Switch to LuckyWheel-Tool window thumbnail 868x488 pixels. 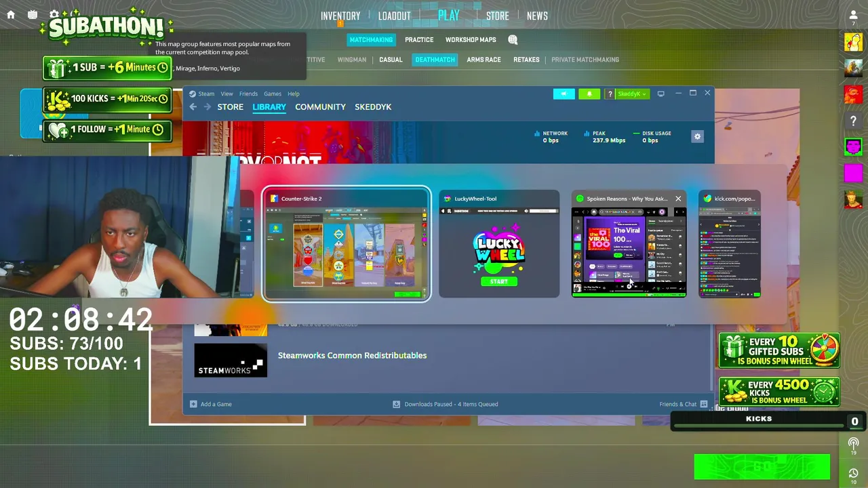[x=499, y=244]
